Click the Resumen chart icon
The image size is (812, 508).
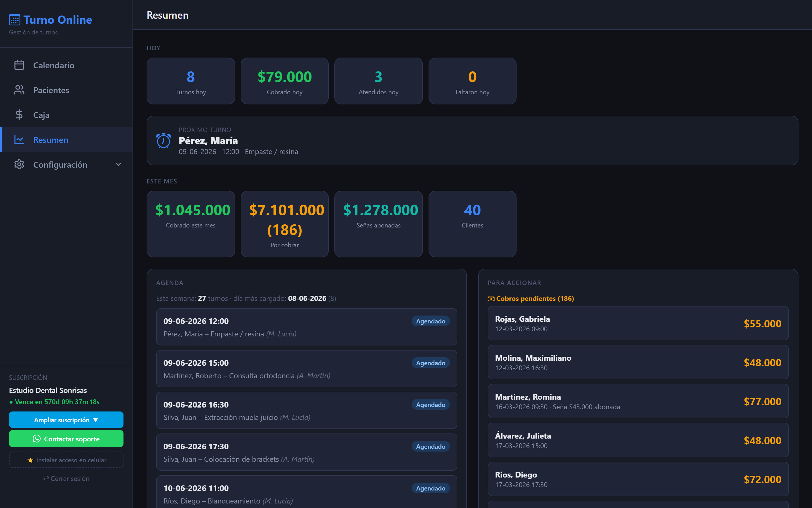(x=19, y=140)
